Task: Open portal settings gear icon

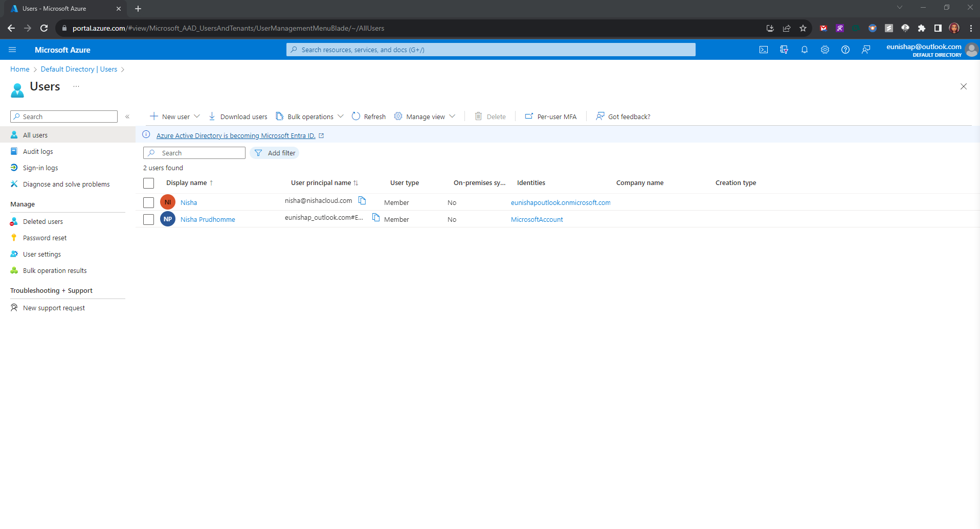Action: tap(825, 50)
